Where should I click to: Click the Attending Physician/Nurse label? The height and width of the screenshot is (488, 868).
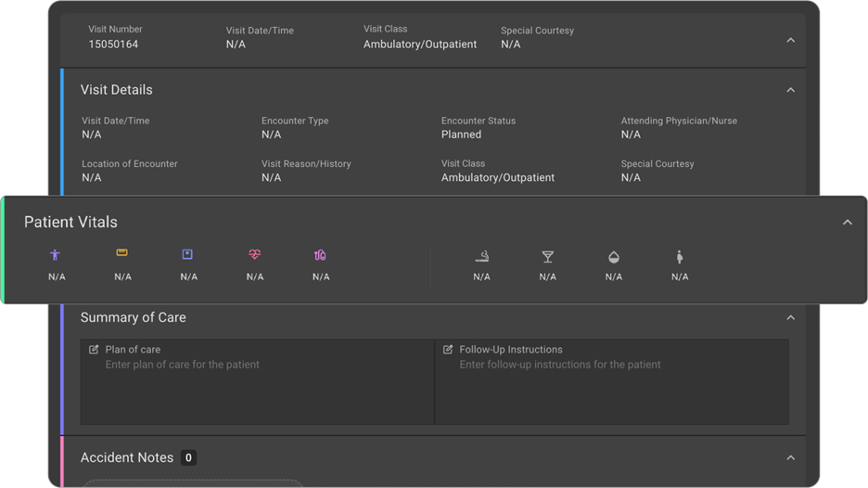pos(679,121)
